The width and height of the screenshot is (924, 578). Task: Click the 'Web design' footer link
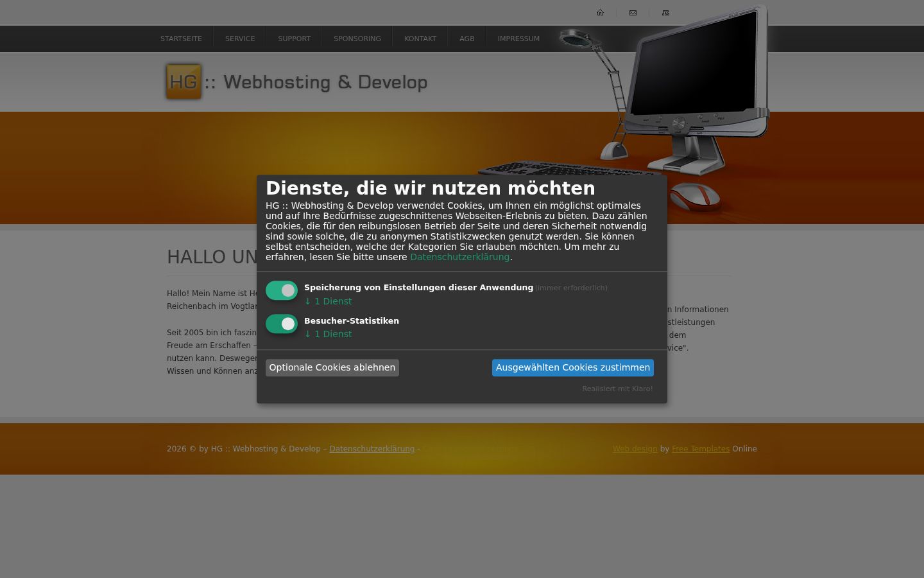click(635, 449)
